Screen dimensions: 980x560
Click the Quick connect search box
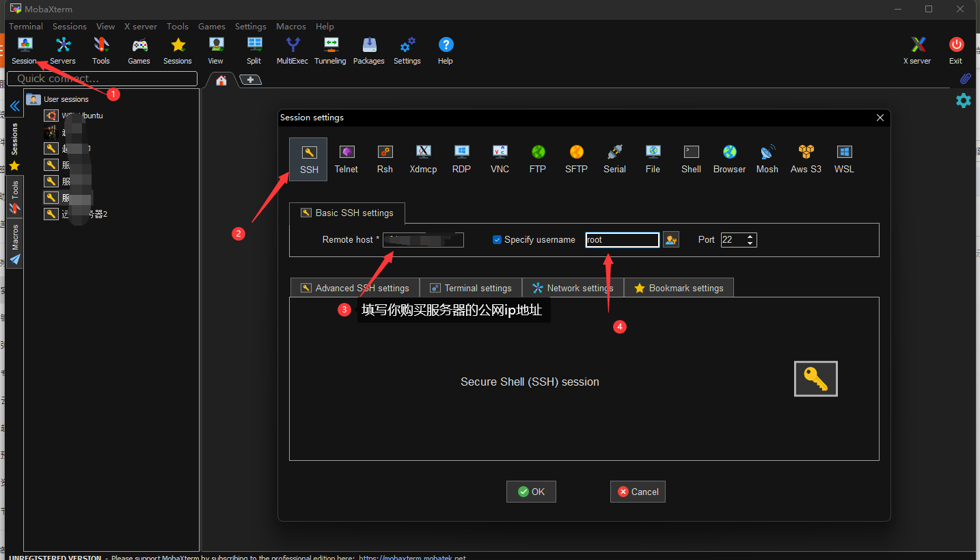click(x=102, y=79)
